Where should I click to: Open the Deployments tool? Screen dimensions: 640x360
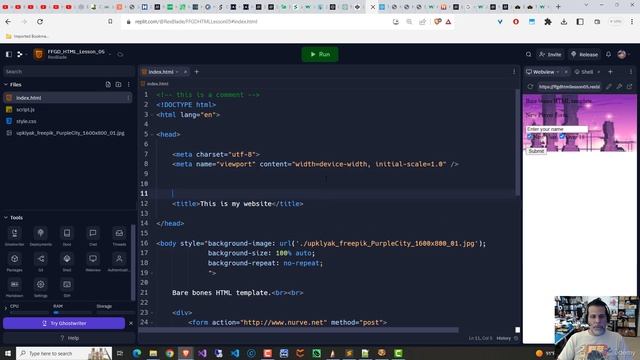point(40,237)
